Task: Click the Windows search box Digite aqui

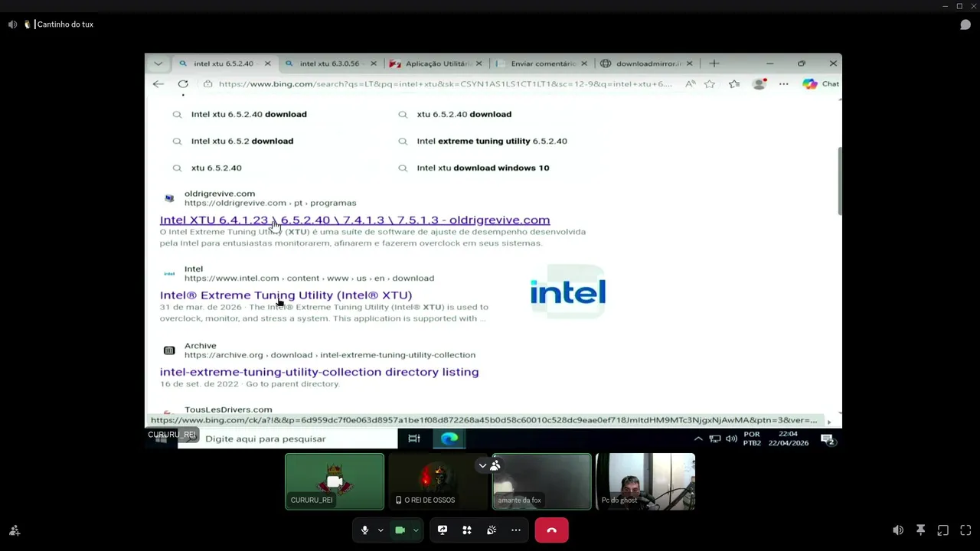Action: point(287,439)
